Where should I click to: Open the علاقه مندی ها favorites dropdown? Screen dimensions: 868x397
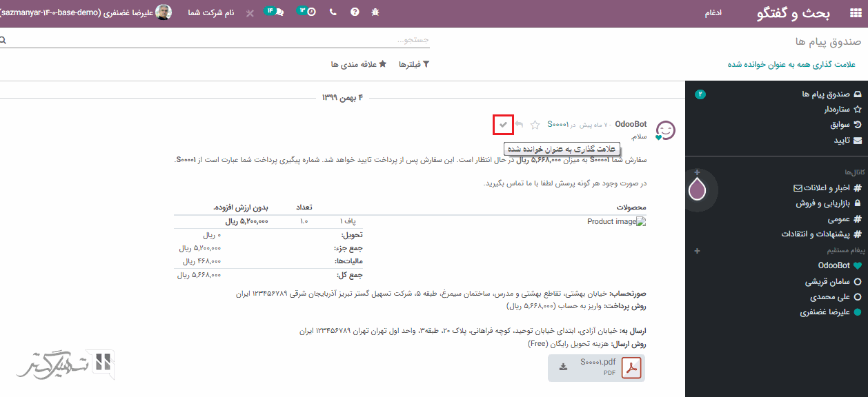pos(358,64)
